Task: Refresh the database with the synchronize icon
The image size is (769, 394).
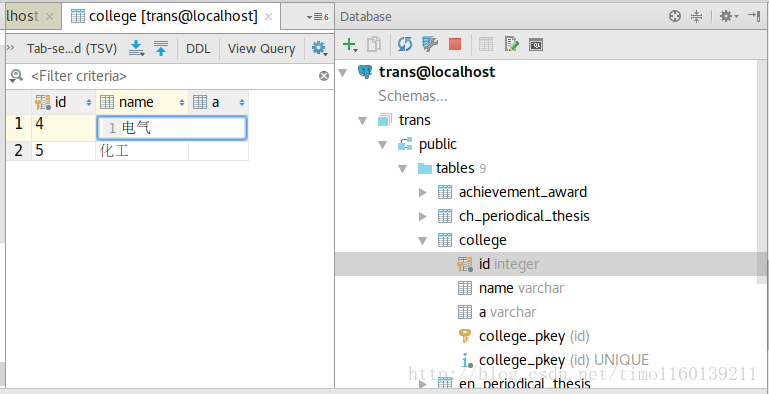Action: 405,45
